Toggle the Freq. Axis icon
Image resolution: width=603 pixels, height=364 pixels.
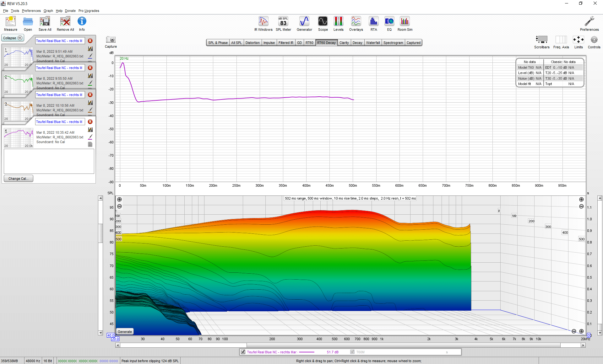pos(561,40)
